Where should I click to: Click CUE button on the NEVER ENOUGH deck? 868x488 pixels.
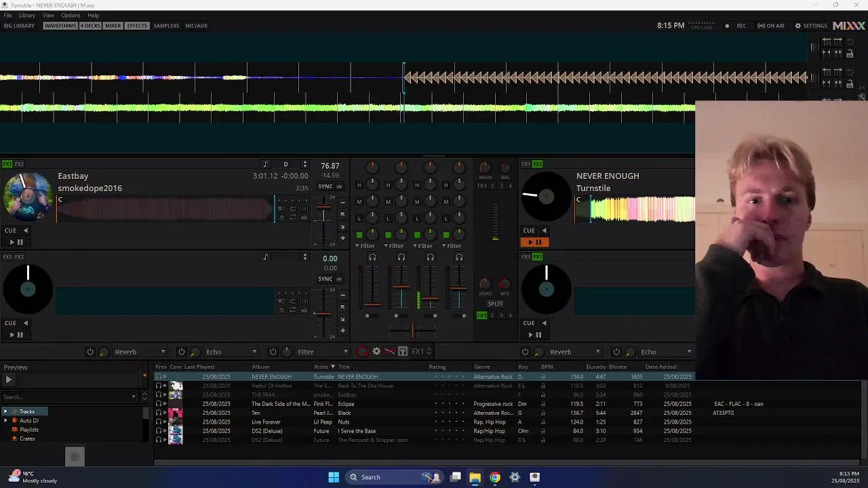pyautogui.click(x=529, y=230)
